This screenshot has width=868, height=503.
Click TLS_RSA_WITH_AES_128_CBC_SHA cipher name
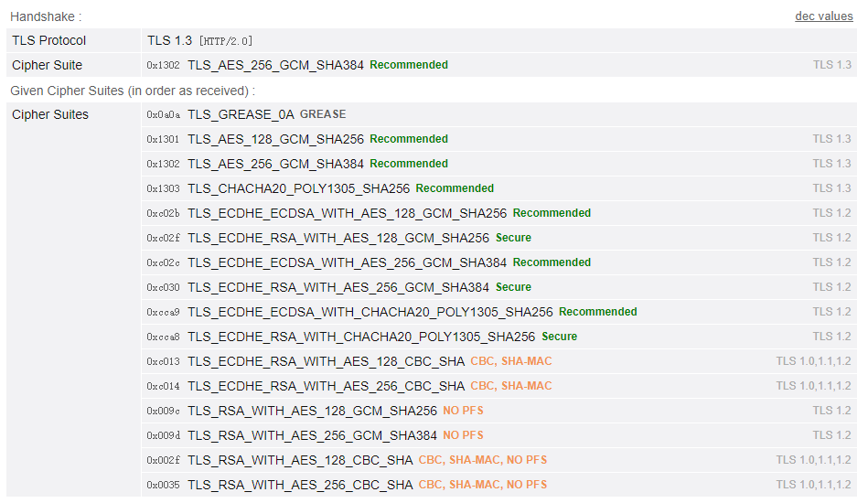point(300,460)
